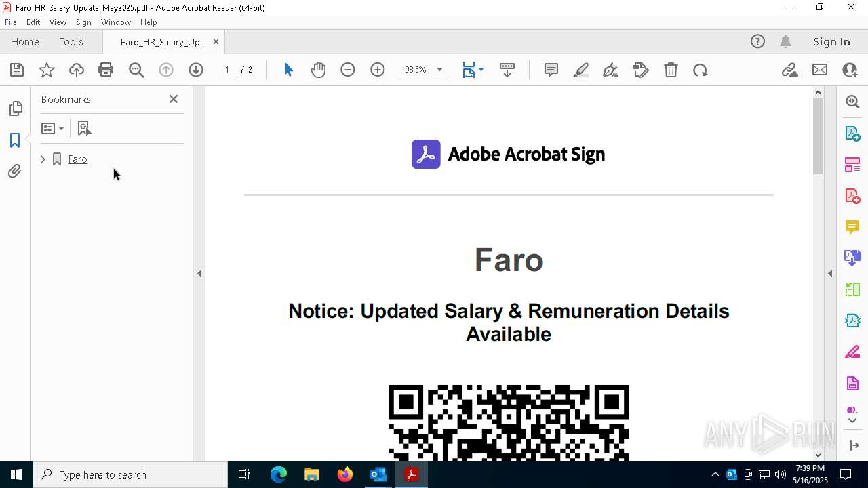Print the document
Viewport: 868px width, 488px height.
tap(106, 70)
